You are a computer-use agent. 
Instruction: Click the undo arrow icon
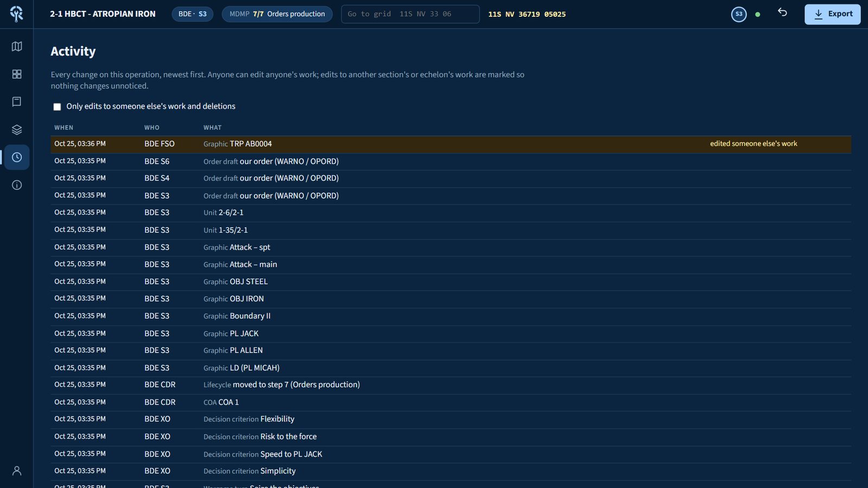click(x=782, y=12)
